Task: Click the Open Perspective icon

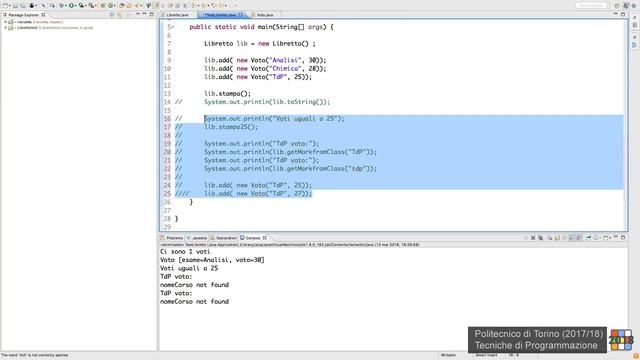Action: 617,5
